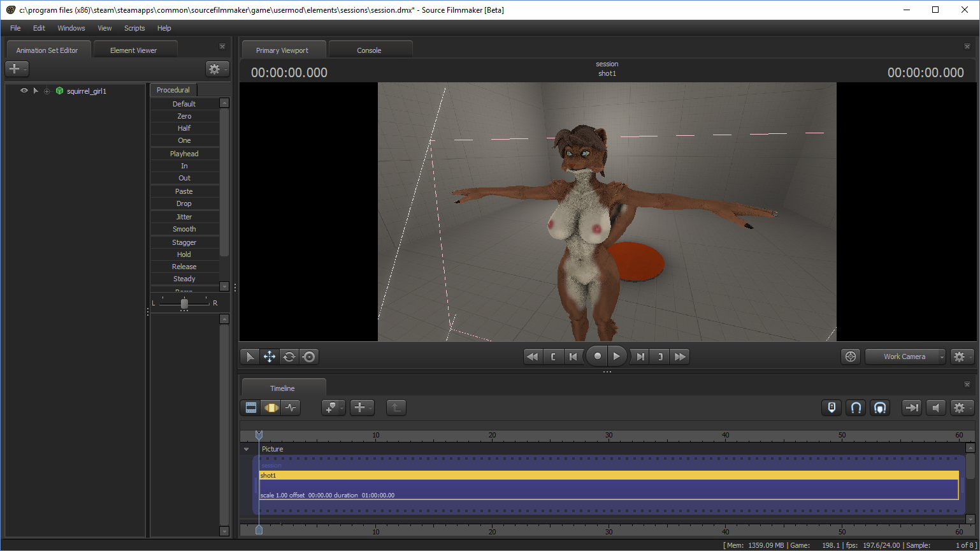Image resolution: width=980 pixels, height=551 pixels.
Task: Click the Zero preset button
Action: click(184, 116)
